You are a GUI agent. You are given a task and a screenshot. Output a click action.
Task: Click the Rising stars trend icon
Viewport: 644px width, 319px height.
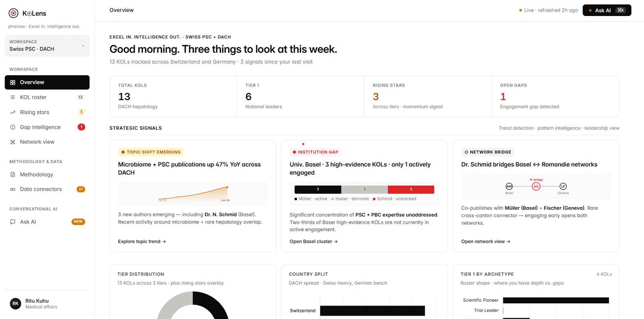(13, 112)
